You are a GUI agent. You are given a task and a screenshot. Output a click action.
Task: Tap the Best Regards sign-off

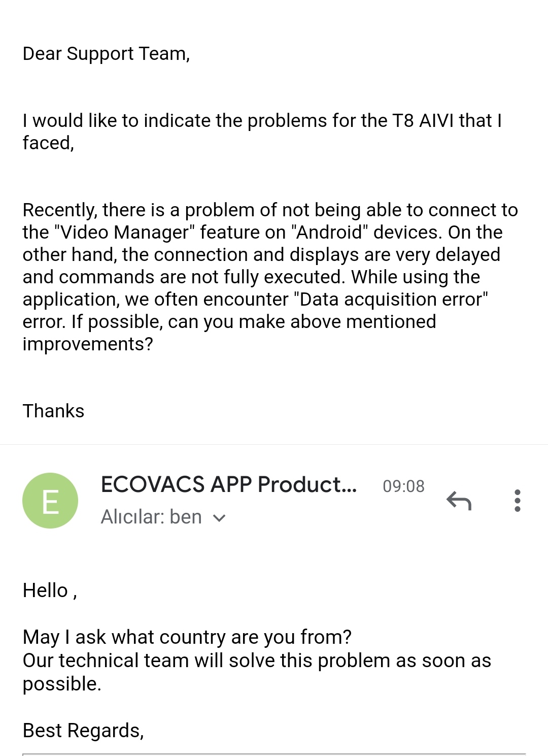(83, 731)
